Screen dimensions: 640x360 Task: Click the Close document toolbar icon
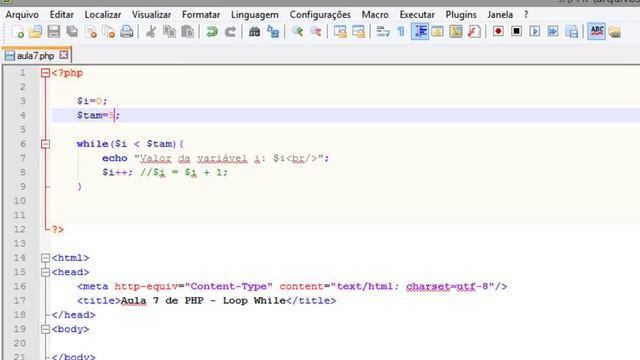coord(91,32)
